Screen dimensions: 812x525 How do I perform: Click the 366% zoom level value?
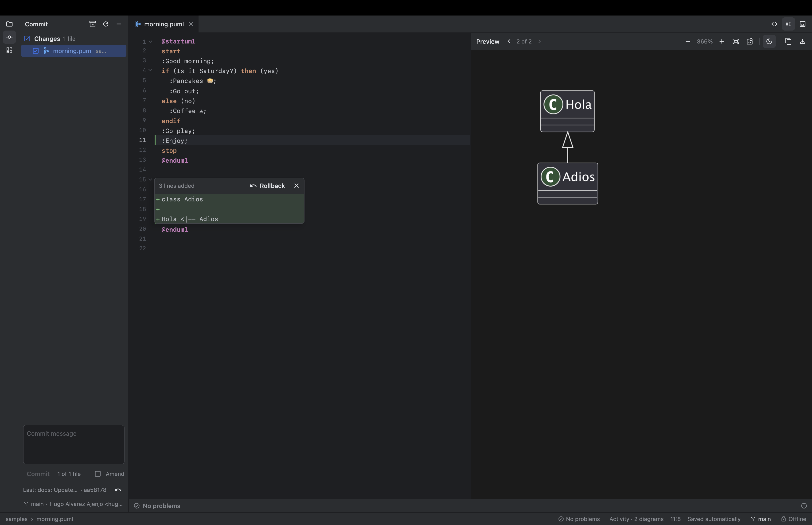point(705,41)
